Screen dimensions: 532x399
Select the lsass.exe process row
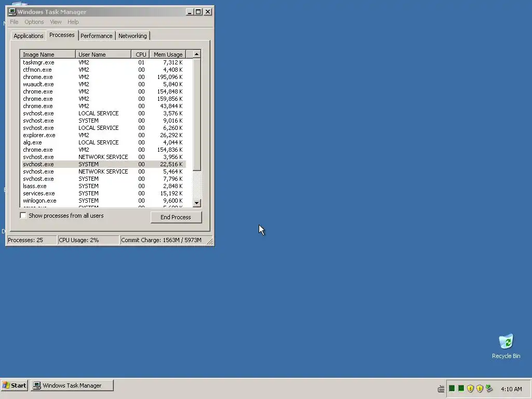104,186
